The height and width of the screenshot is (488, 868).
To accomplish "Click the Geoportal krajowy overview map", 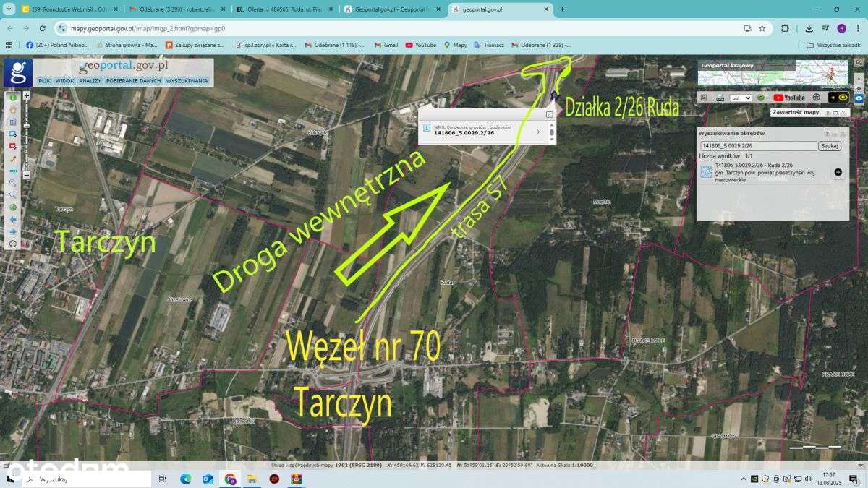I will [x=773, y=73].
